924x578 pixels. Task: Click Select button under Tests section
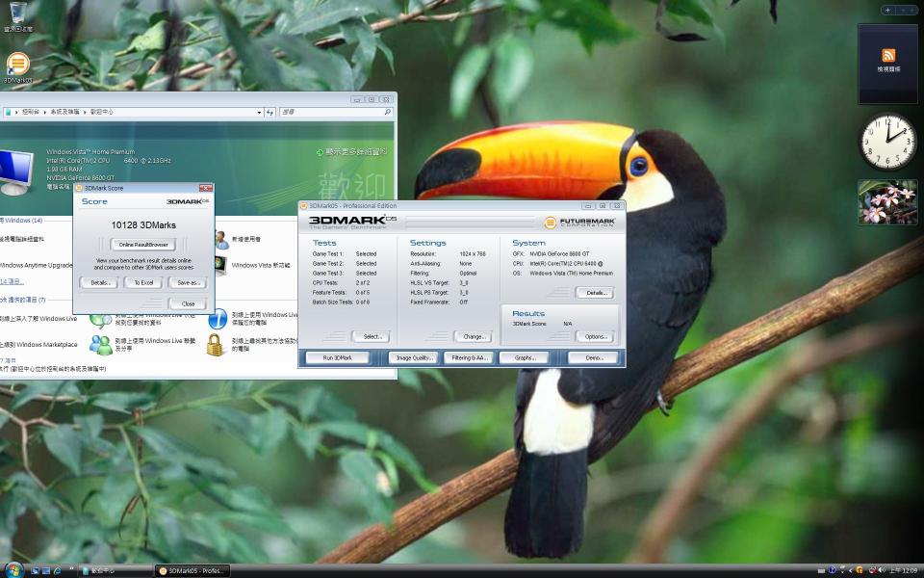tap(371, 336)
